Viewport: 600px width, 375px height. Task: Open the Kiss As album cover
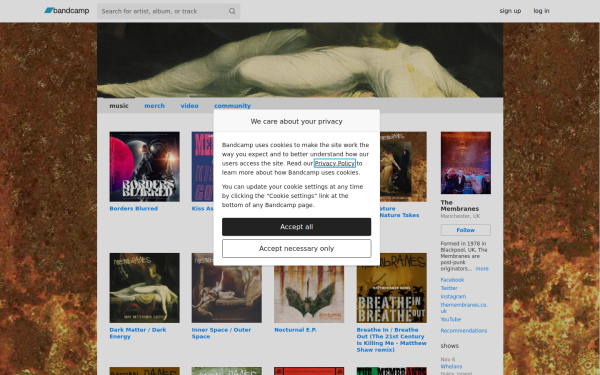pyautogui.click(x=202, y=166)
